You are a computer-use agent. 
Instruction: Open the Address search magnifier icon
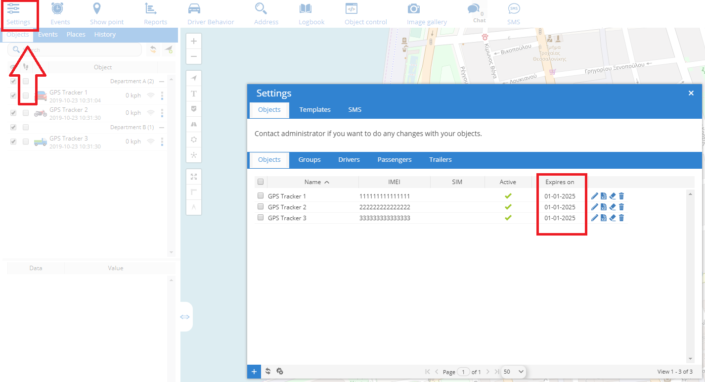[261, 9]
